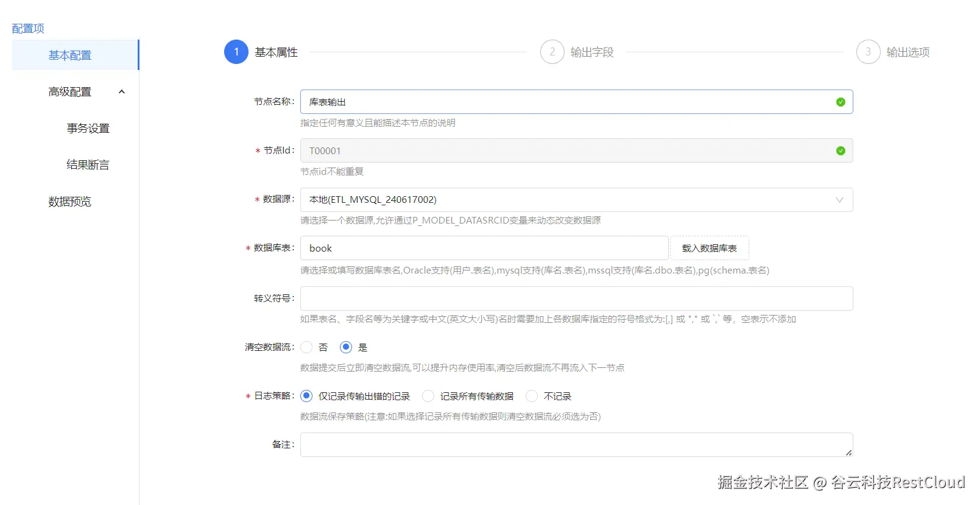Click the 载入数据库表 button
Screen dimensions: 980x505
(710, 248)
